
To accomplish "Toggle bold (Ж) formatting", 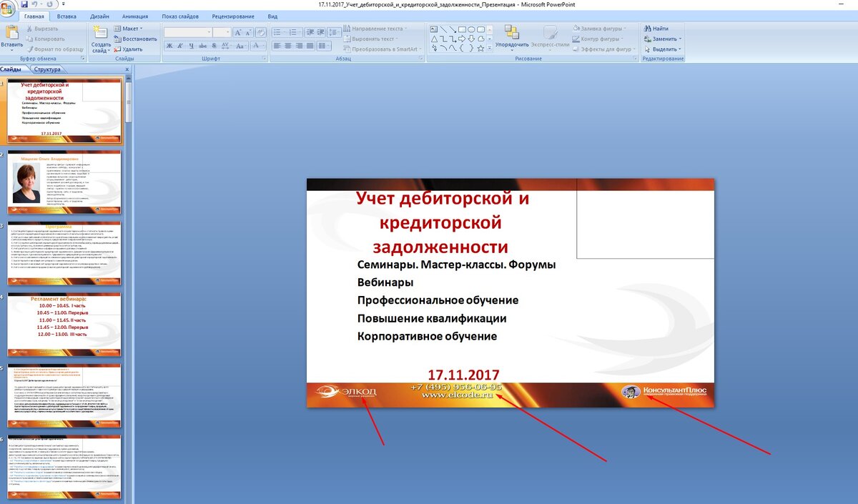I will point(169,46).
